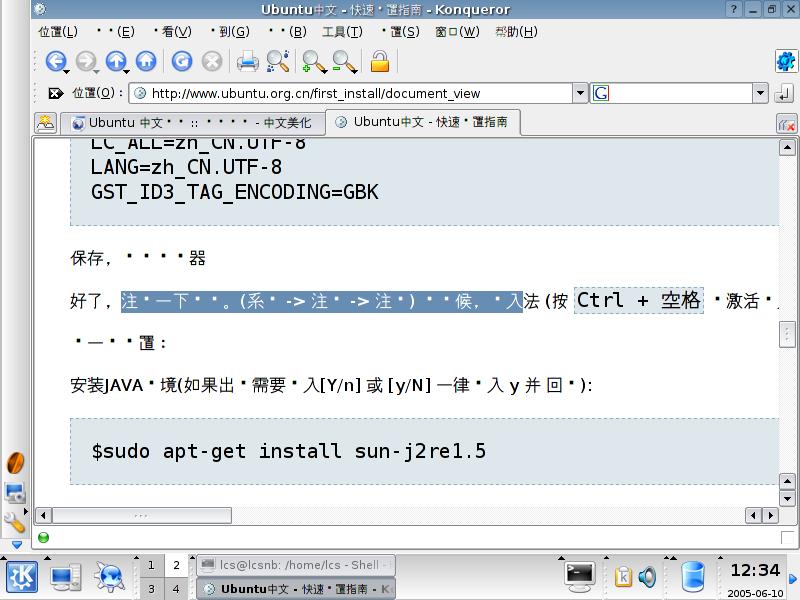Expand the URL history dropdown arrow
The width and height of the screenshot is (800, 600).
point(580,93)
